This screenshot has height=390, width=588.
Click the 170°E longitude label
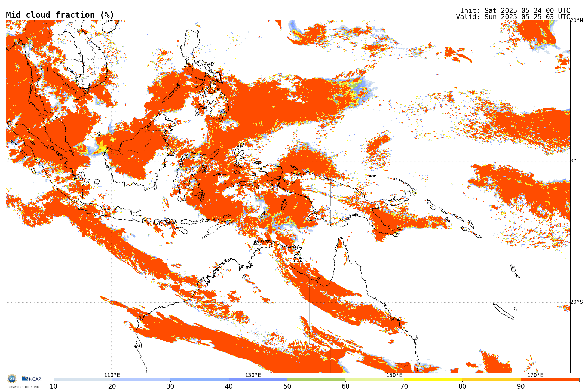pos(535,375)
